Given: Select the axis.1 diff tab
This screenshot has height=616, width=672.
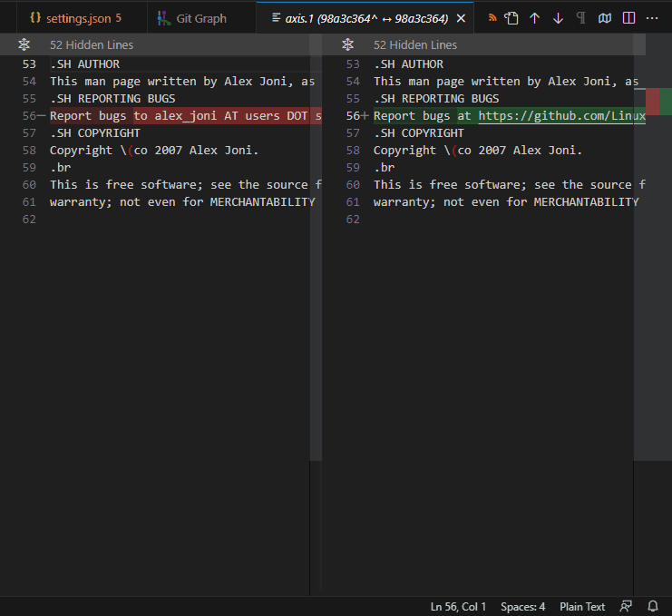Looking at the screenshot, I should click(365, 18).
